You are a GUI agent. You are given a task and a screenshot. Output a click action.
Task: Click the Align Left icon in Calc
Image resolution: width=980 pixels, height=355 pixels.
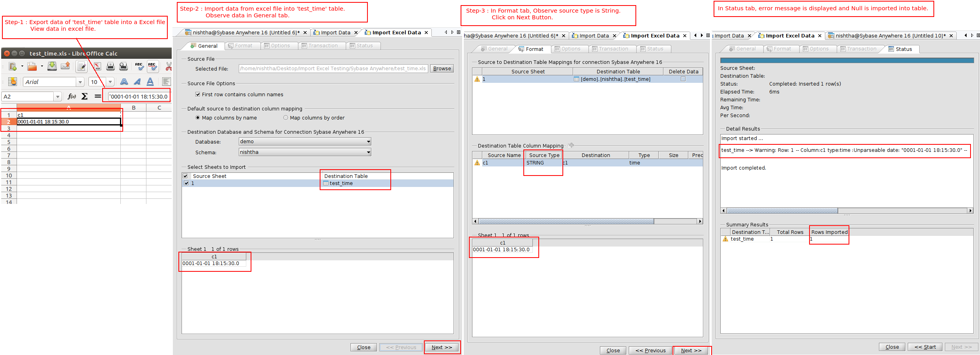point(167,82)
